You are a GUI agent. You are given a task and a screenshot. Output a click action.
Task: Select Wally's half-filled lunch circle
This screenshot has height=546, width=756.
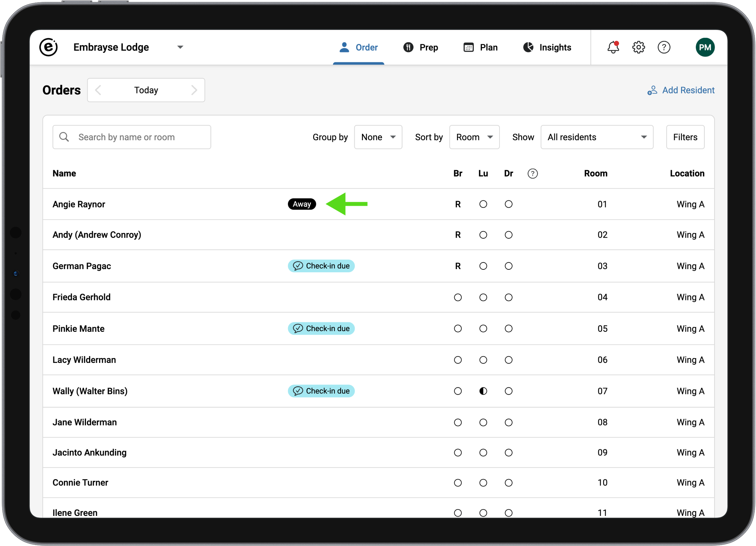(483, 391)
